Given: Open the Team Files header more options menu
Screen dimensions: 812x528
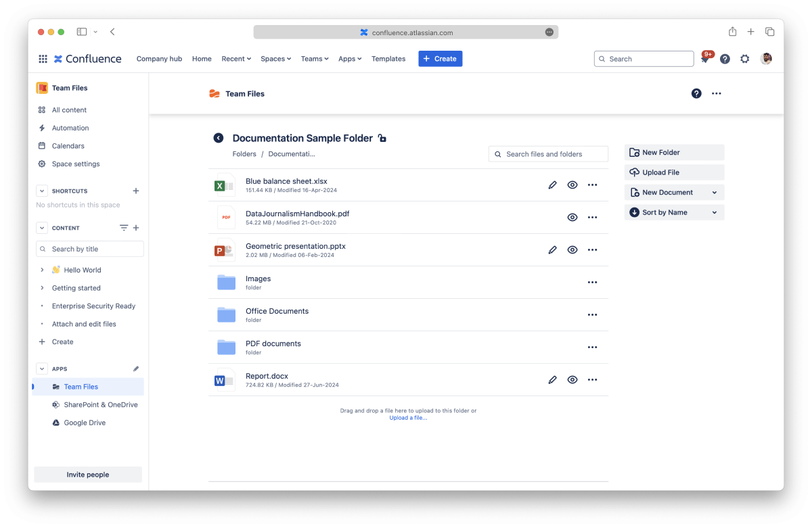Looking at the screenshot, I should click(x=717, y=93).
